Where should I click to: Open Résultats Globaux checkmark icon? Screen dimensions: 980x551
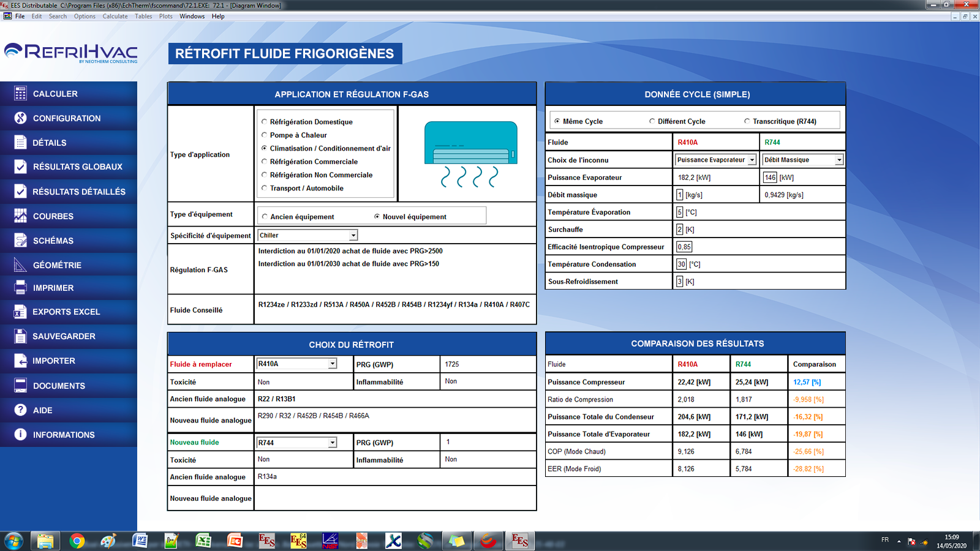point(20,167)
